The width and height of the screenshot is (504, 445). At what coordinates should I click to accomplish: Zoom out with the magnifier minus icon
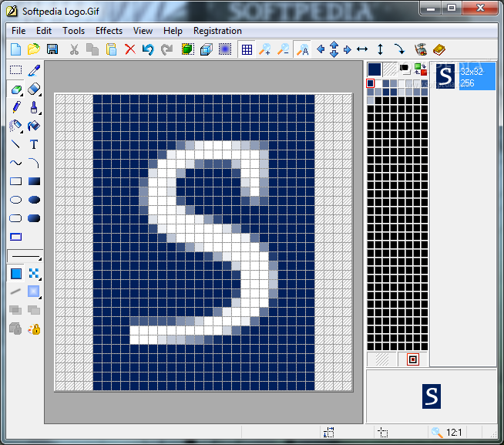[x=283, y=49]
